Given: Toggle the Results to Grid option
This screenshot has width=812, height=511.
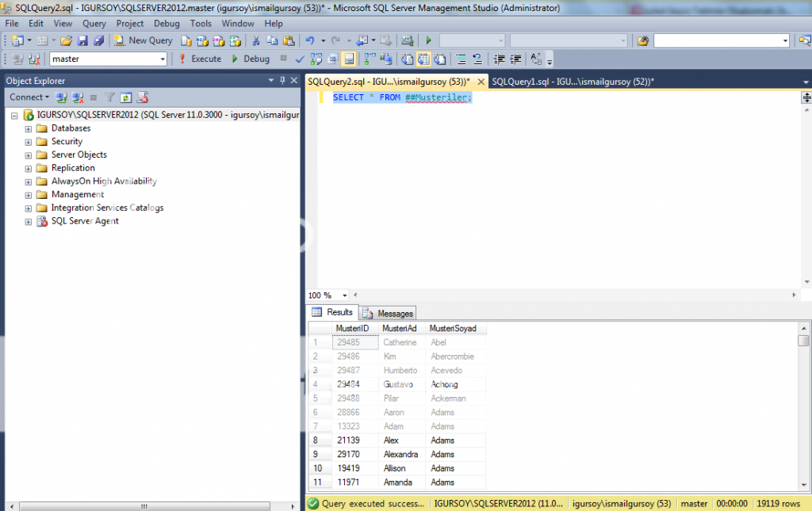Looking at the screenshot, I should tap(424, 59).
